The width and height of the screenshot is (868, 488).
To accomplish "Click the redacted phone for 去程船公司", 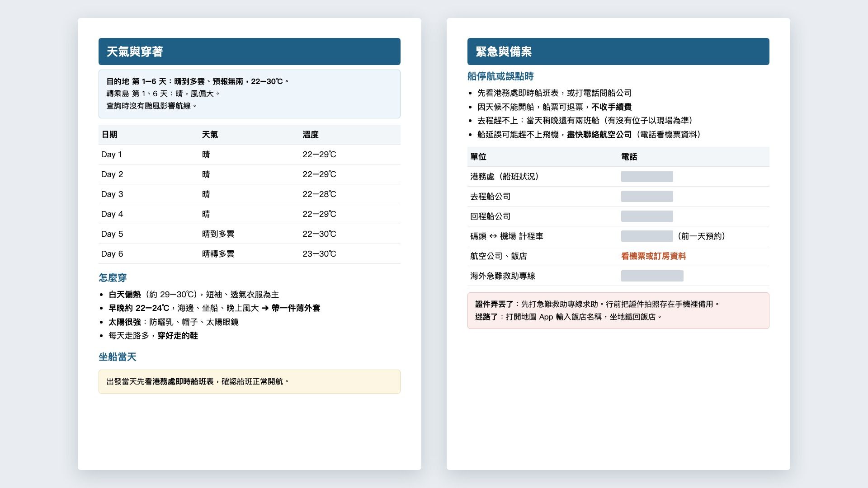I will pos(647,197).
